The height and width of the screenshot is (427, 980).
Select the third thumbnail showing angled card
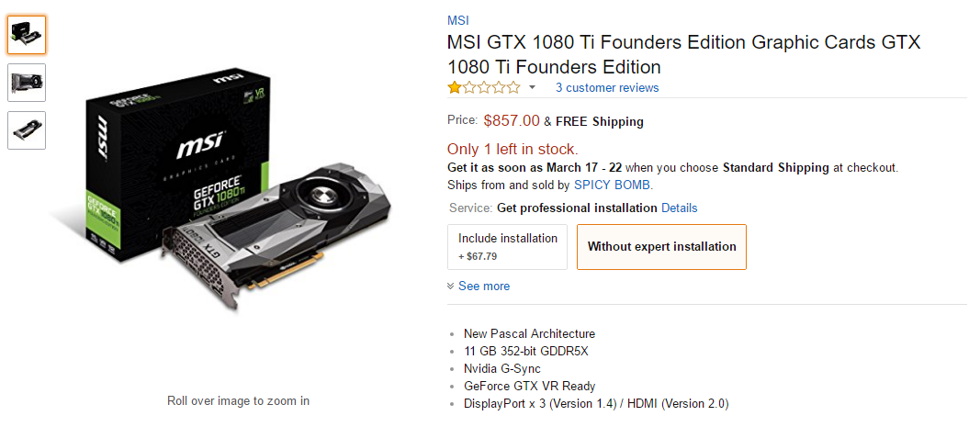(26, 130)
